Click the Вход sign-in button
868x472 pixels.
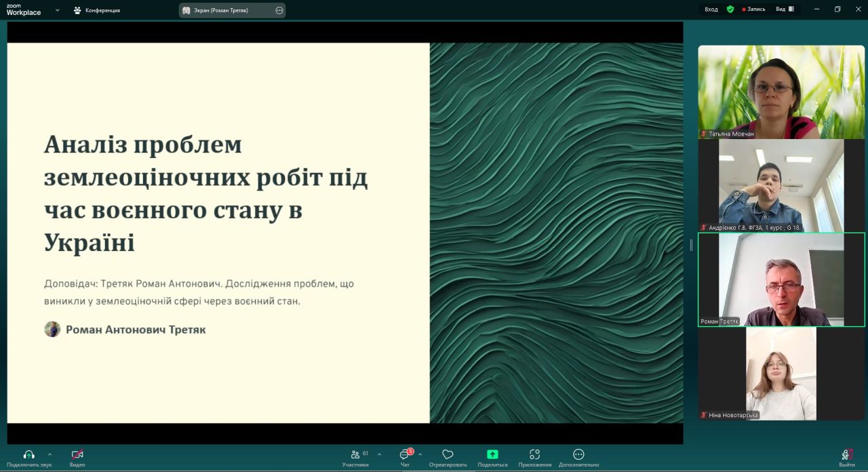coord(711,9)
